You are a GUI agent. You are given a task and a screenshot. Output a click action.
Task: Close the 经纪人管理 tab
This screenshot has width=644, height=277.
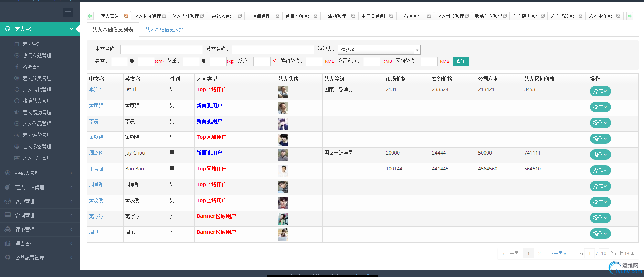click(240, 16)
